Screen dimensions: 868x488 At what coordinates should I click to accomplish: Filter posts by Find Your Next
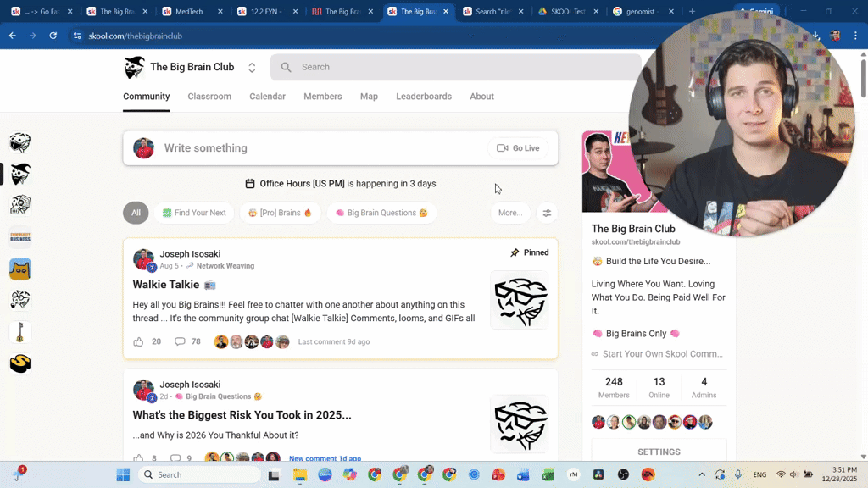194,213
